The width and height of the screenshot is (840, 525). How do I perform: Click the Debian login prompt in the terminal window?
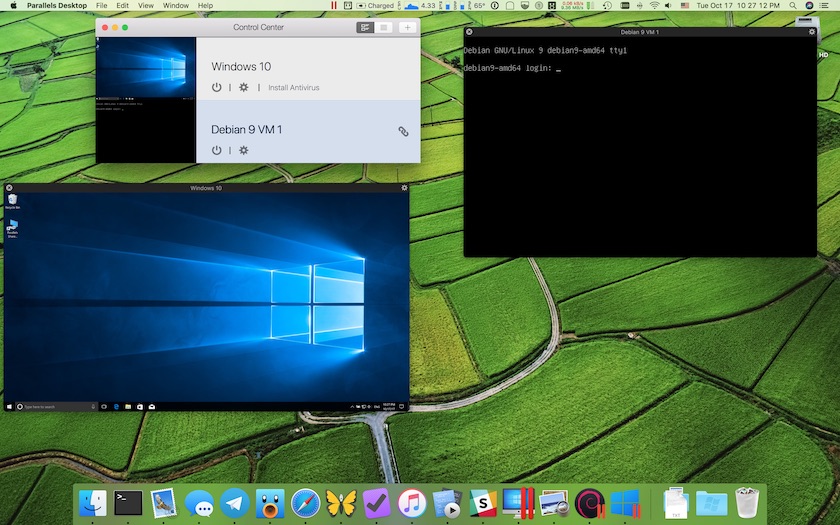[511, 68]
